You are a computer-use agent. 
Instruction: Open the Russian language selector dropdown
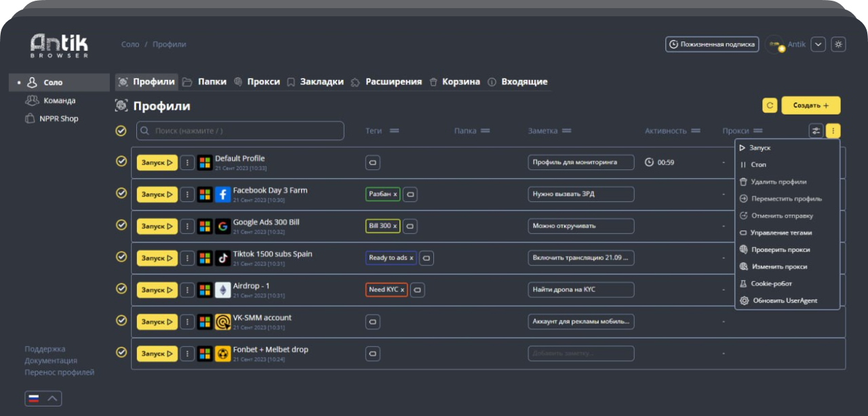tap(43, 398)
